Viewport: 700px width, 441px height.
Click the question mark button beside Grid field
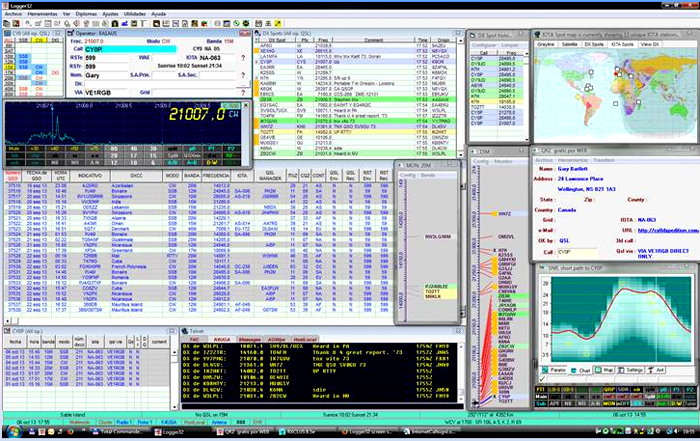pyautogui.click(x=243, y=92)
